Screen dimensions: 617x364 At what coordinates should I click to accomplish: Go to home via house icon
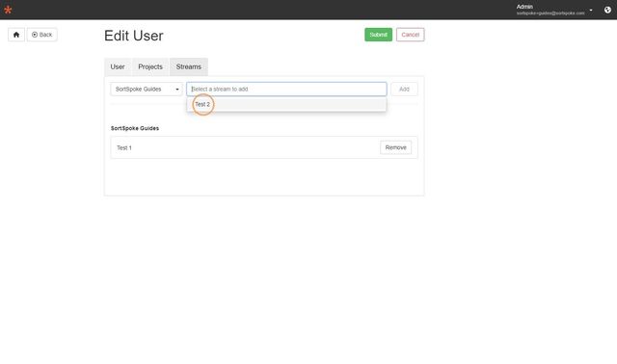click(16, 35)
